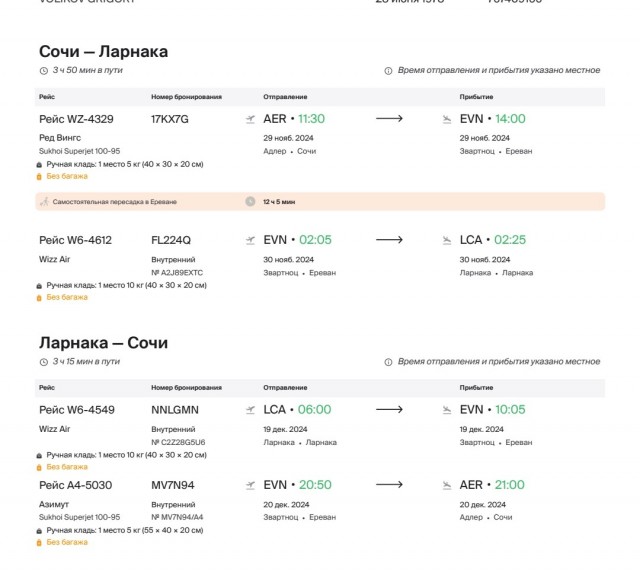This screenshot has width=640, height=585.
Task: Click the clock icon beside 3 ч 50 мин в пути
Action: pos(44,71)
